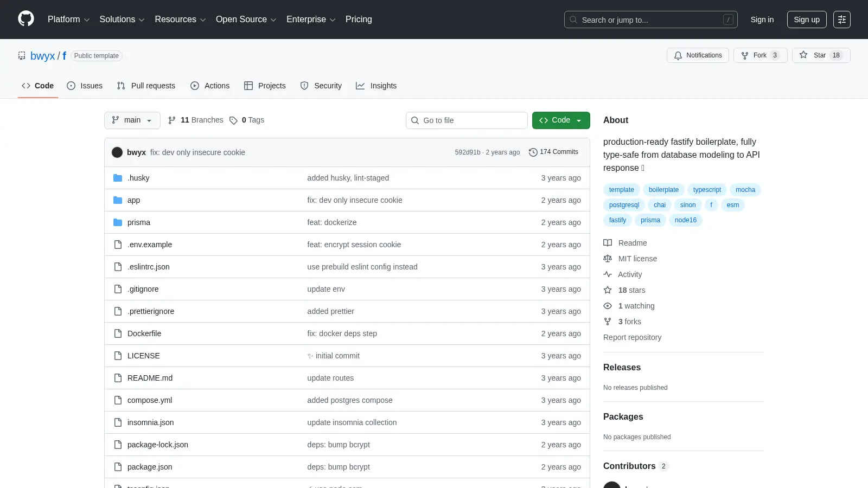868x488 pixels.
Task: Open the green Code dropdown button
Action: (561, 120)
